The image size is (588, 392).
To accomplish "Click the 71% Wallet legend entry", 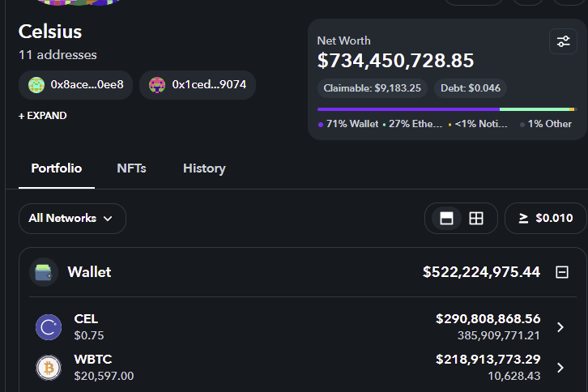I will [x=348, y=124].
